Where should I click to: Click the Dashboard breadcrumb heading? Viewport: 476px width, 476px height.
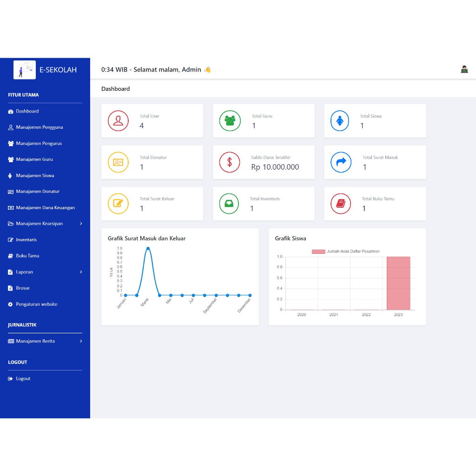click(x=115, y=89)
